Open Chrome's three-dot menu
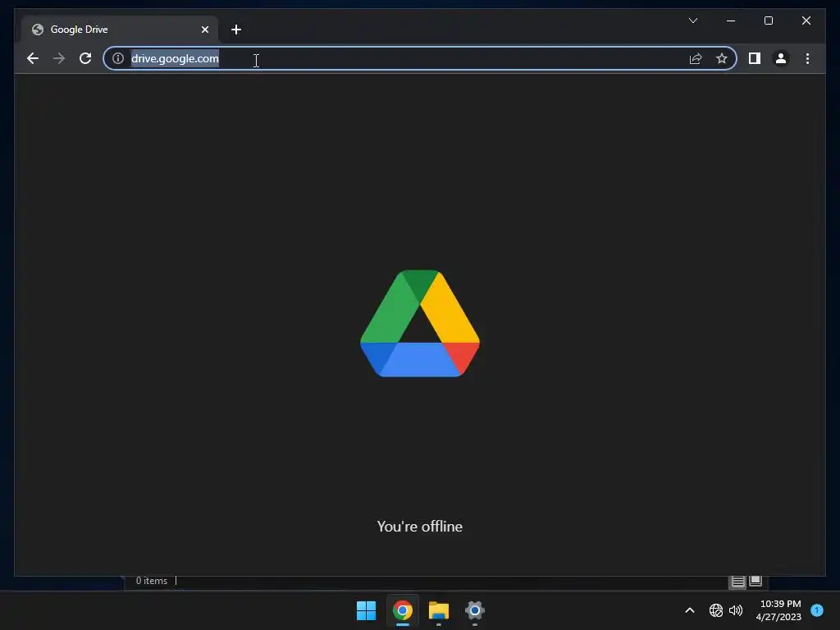Viewport: 840px width, 630px height. [x=807, y=58]
